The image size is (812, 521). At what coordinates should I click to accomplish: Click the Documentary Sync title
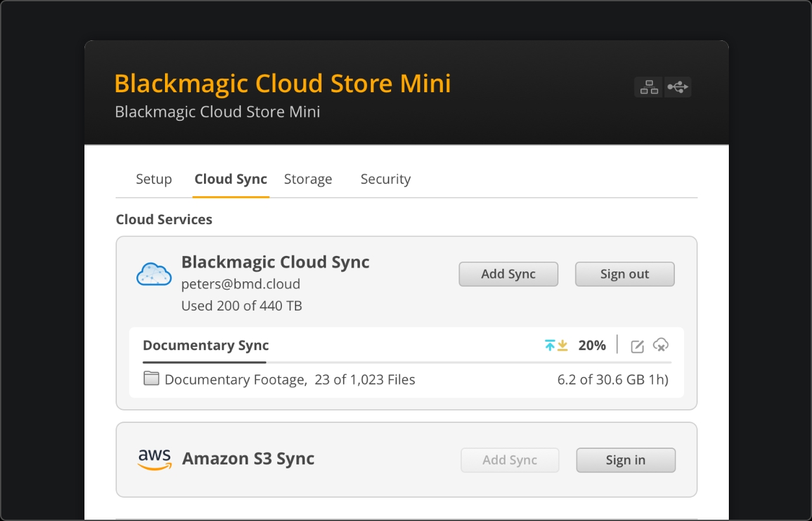(206, 346)
